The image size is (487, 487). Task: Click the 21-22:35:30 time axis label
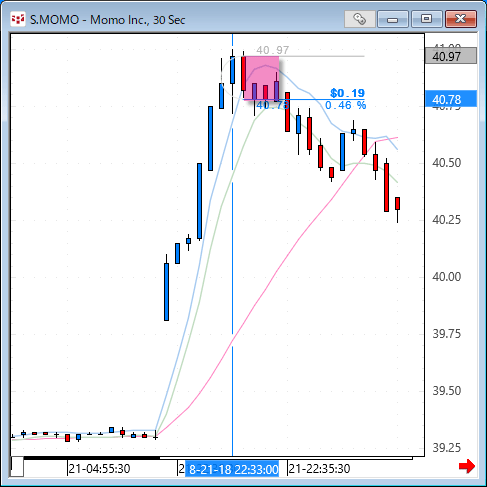319,469
